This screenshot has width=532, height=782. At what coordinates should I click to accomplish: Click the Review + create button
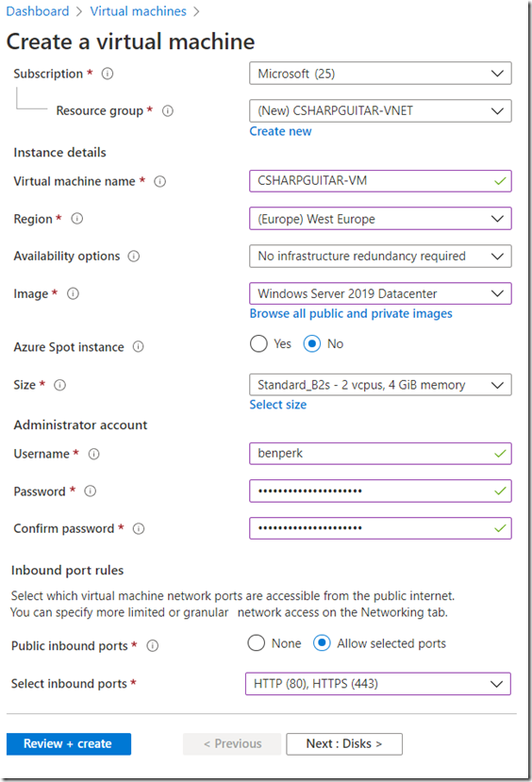pos(69,744)
